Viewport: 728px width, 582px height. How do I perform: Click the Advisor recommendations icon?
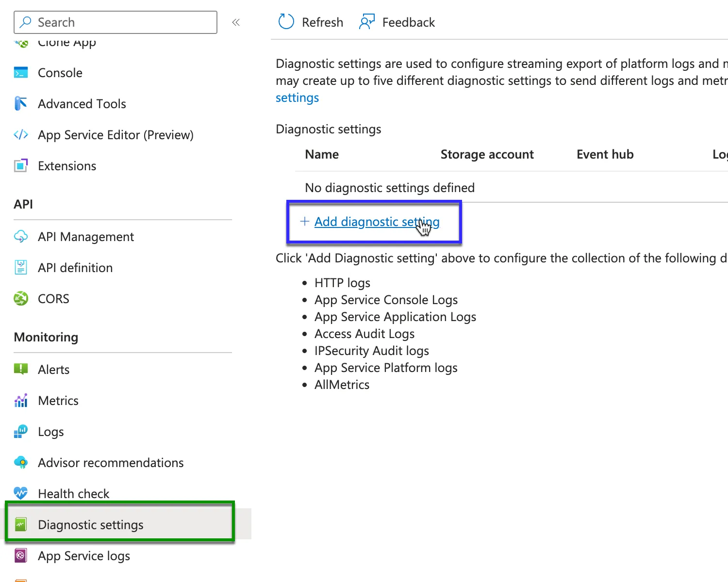tap(21, 463)
